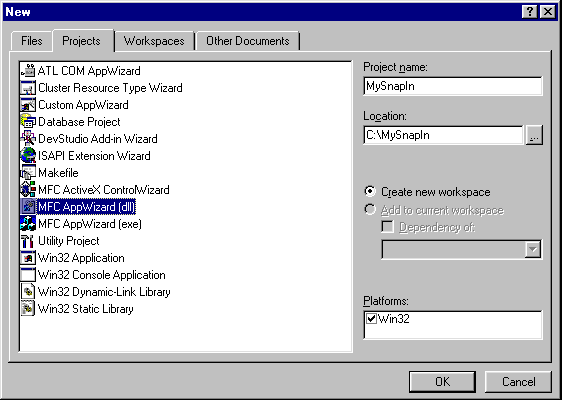Click the MFC AppWizard (exe) icon
The image size is (562, 400).
[x=28, y=224]
